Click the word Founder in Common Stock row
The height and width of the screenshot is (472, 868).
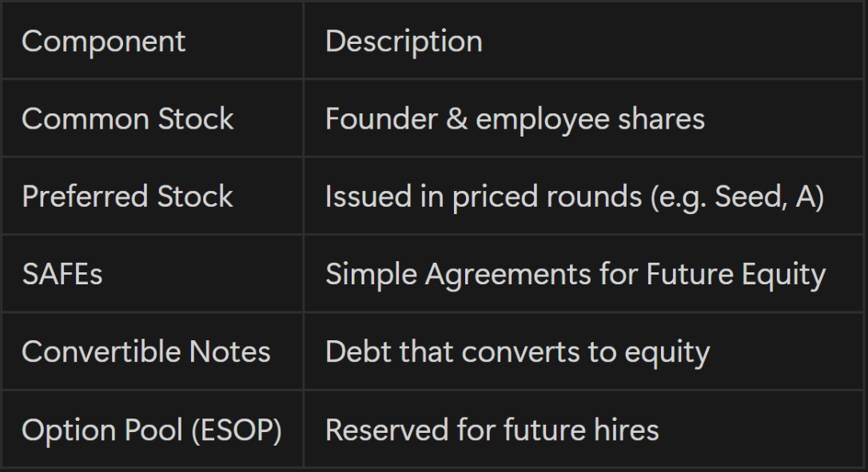click(x=381, y=119)
